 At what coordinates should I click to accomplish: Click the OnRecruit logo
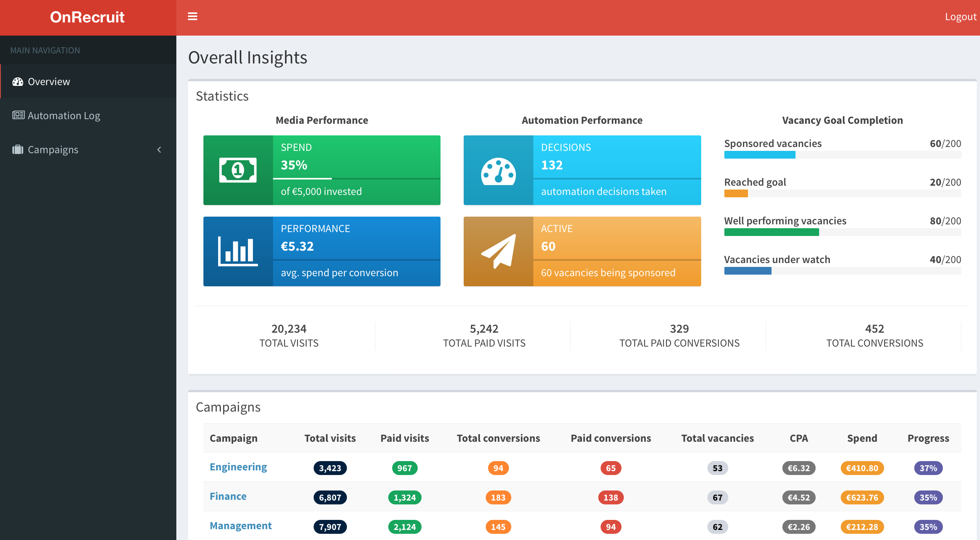[87, 17]
